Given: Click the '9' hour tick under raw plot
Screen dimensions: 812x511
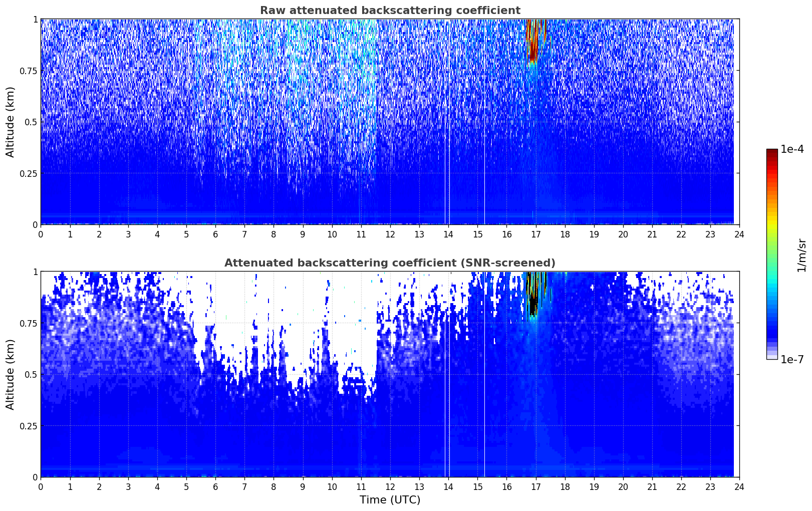Looking at the screenshot, I should tap(303, 234).
